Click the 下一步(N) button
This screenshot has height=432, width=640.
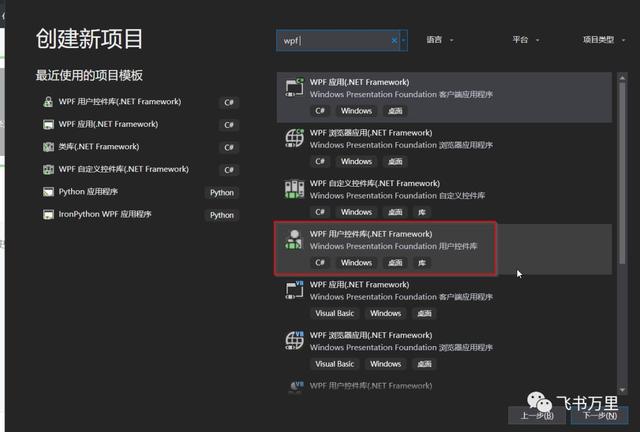[x=600, y=416]
